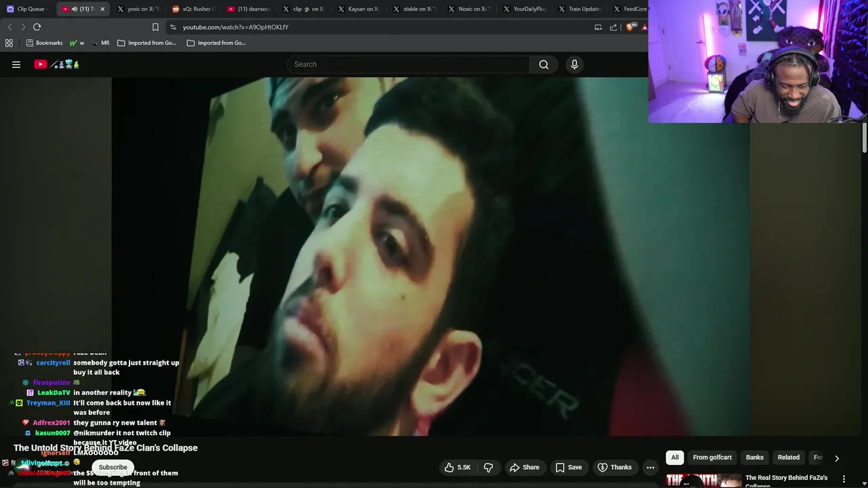The image size is (868, 488).
Task: Select the 'Related' filter chip
Action: pyautogui.click(x=789, y=457)
